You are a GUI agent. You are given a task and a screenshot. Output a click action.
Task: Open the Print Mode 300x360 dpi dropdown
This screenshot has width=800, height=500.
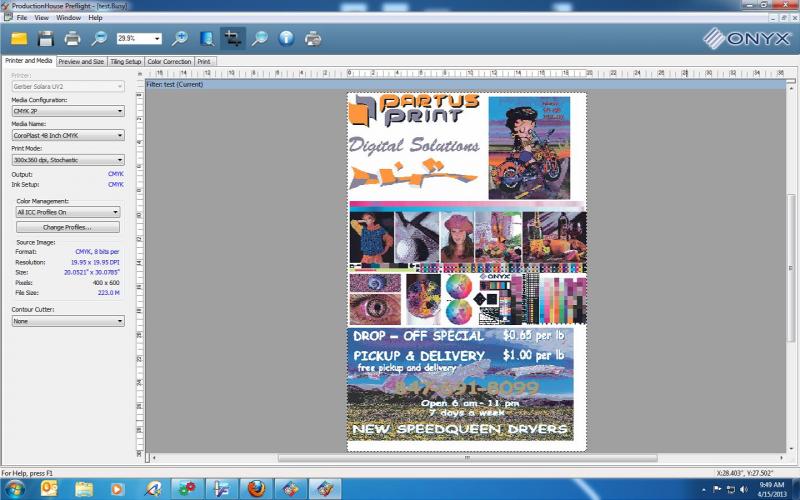tap(68, 160)
